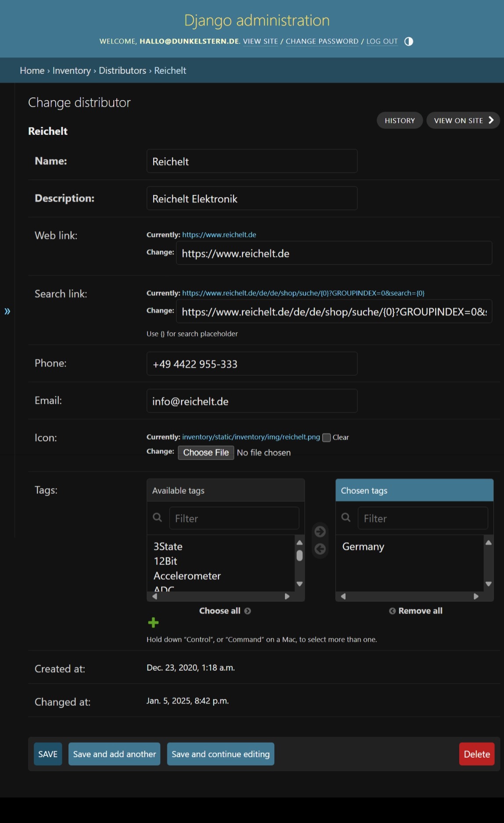Remove all chosen tags
The image size is (504, 823).
[x=415, y=611]
